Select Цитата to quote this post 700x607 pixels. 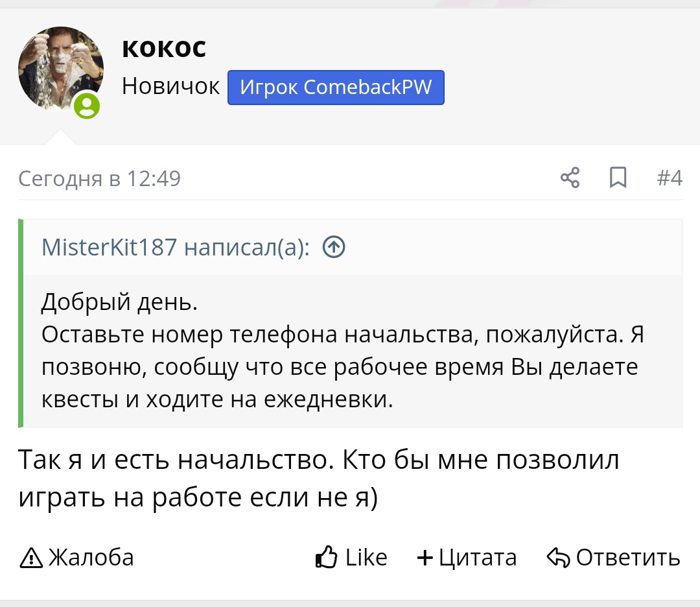tap(478, 558)
